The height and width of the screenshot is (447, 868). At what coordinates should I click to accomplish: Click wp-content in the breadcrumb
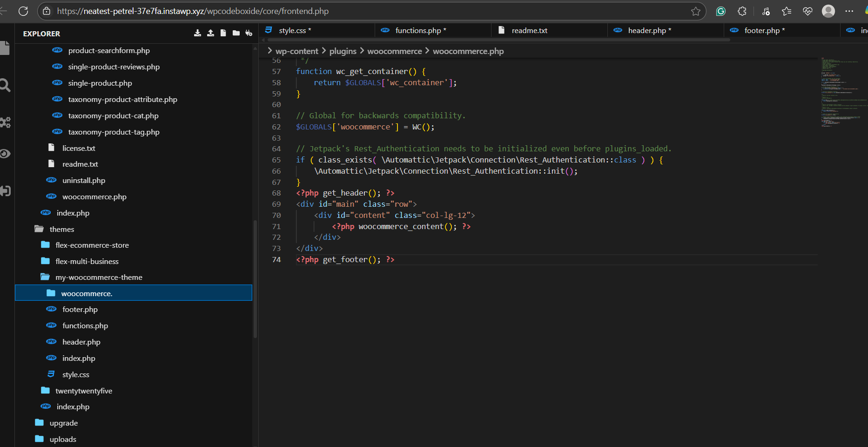coord(297,51)
